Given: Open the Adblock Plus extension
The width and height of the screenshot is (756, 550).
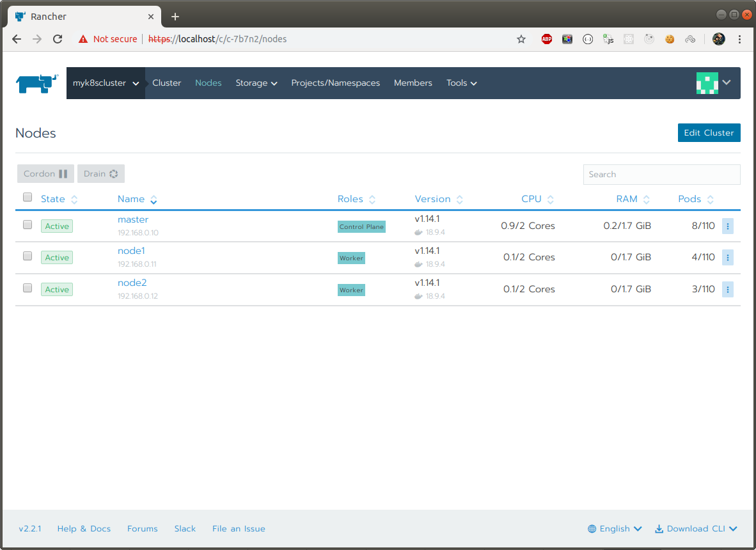Looking at the screenshot, I should [x=547, y=39].
